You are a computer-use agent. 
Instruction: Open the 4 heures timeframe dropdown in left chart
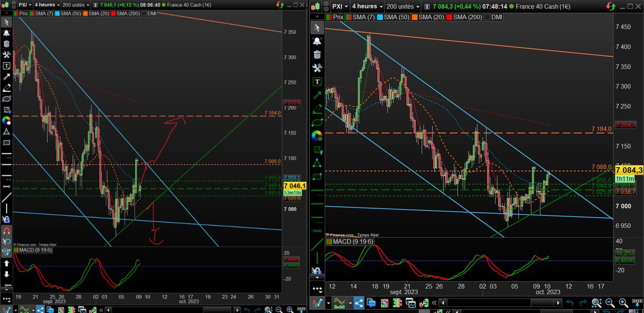coord(47,5)
